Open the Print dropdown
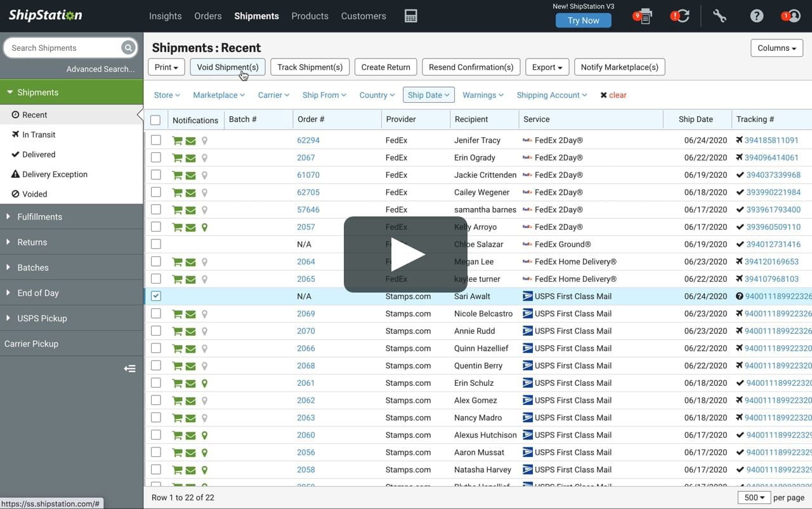Viewport: 812px width, 509px height. pyautogui.click(x=167, y=67)
